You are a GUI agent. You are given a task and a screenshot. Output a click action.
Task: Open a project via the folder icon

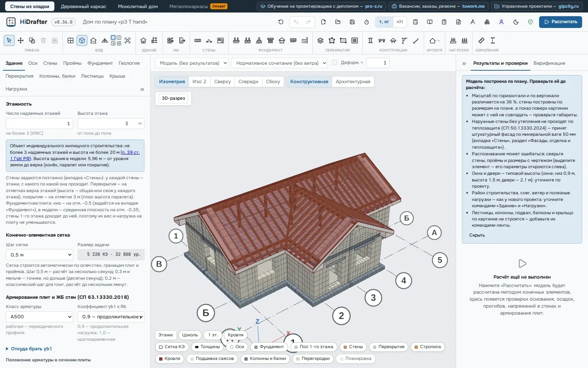click(338, 22)
